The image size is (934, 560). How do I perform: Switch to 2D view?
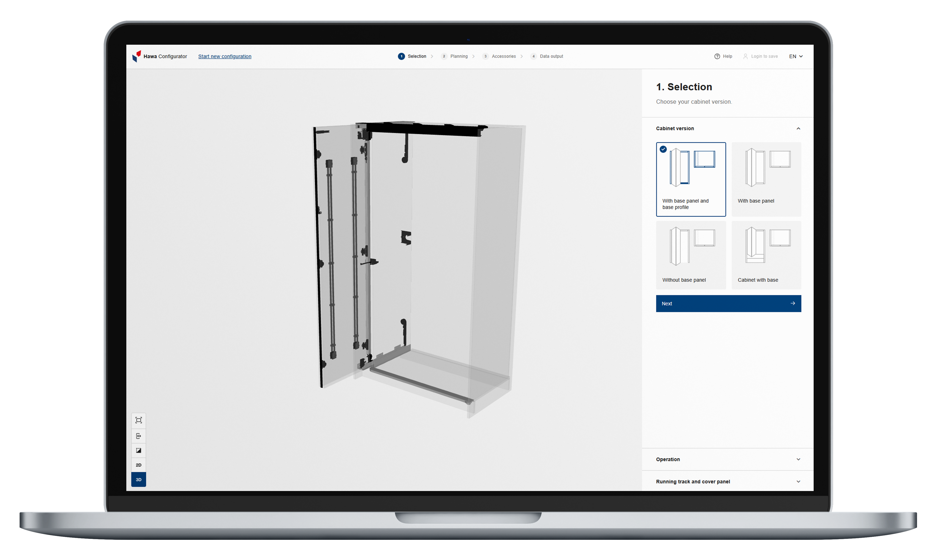pyautogui.click(x=138, y=465)
